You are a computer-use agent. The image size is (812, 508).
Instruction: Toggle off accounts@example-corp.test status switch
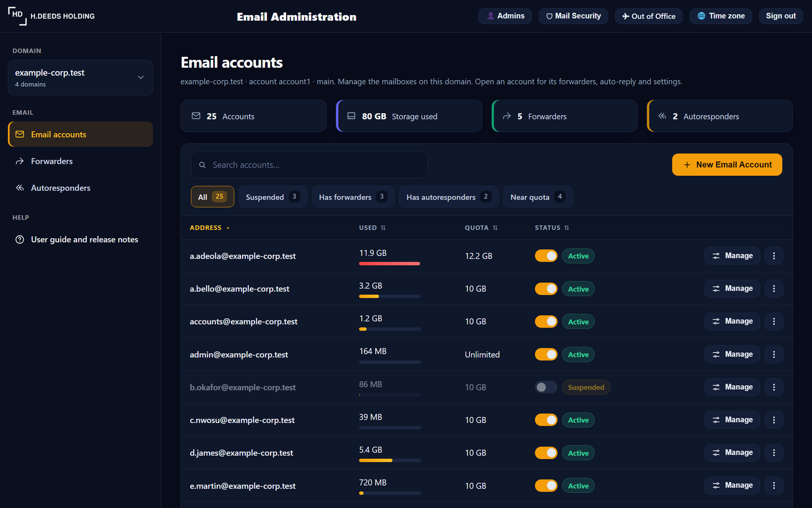click(546, 322)
